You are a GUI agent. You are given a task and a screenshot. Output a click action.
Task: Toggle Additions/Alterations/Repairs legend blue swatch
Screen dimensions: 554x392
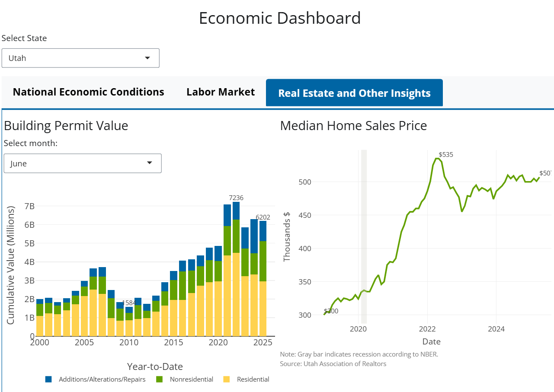click(48, 379)
